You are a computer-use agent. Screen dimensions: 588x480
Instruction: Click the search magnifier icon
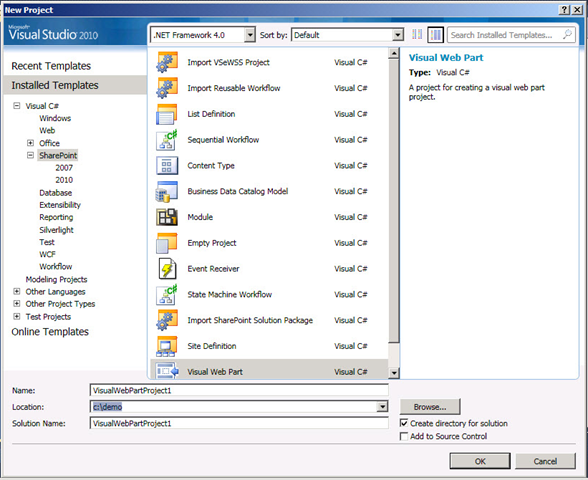click(x=567, y=34)
